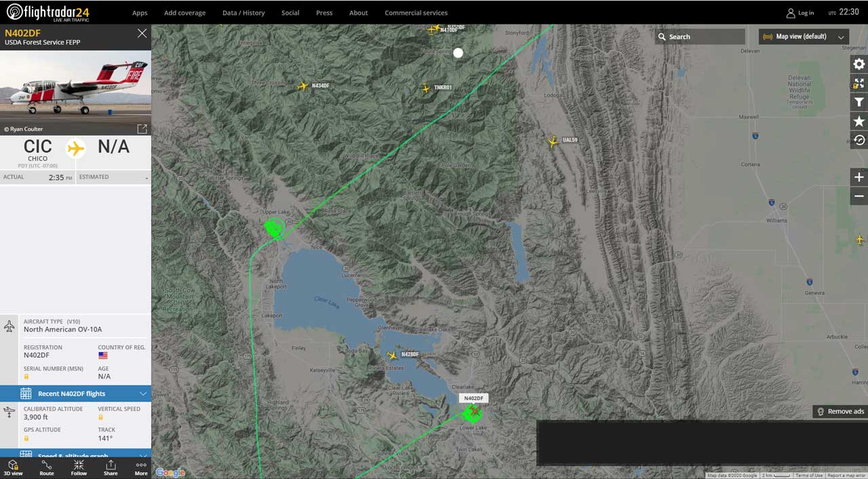868x479 pixels.
Task: Expand Recent N402DF flights section
Action: [75, 394]
